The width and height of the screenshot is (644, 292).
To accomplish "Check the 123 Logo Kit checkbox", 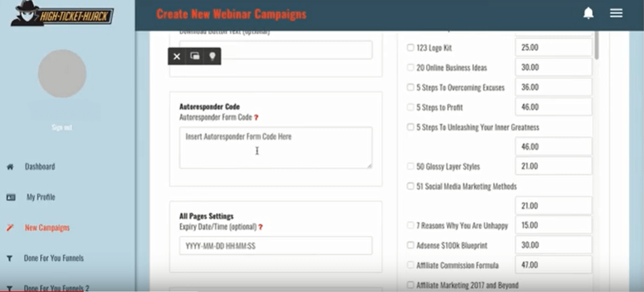I will 410,47.
